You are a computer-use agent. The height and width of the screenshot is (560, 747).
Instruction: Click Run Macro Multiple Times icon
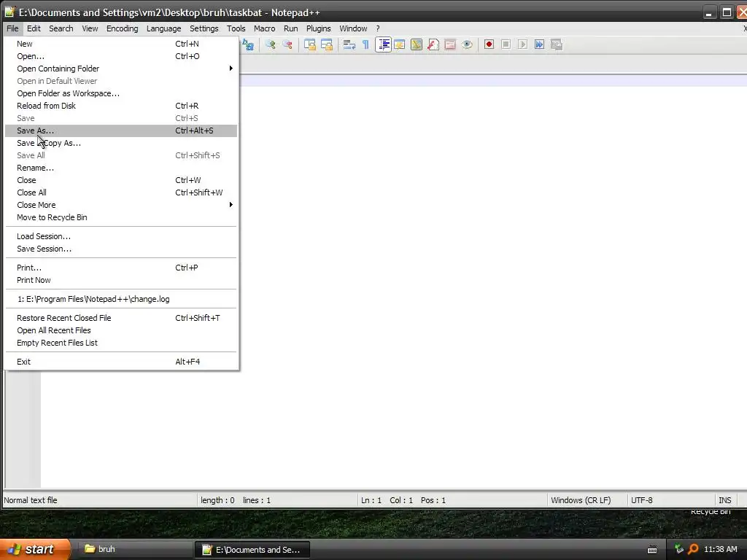(539, 44)
